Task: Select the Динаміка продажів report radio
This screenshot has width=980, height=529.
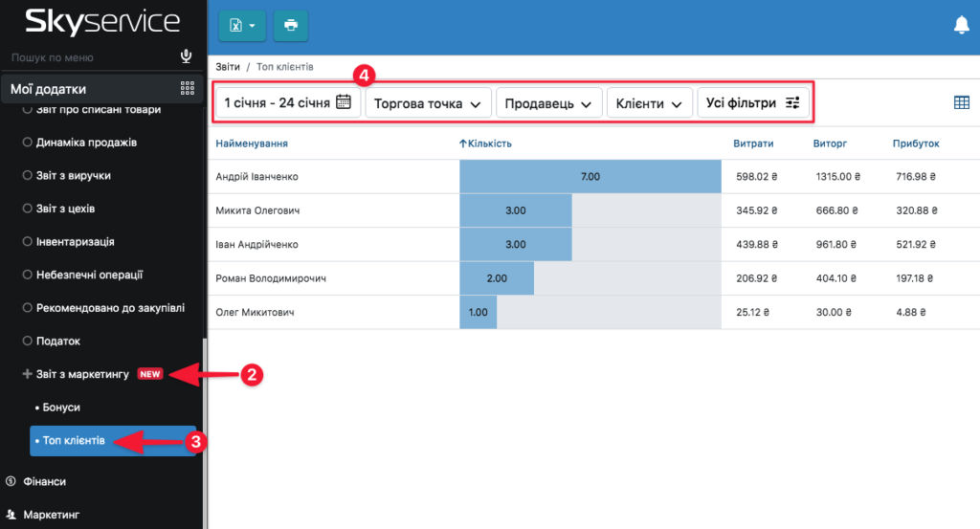Action: pyautogui.click(x=27, y=143)
